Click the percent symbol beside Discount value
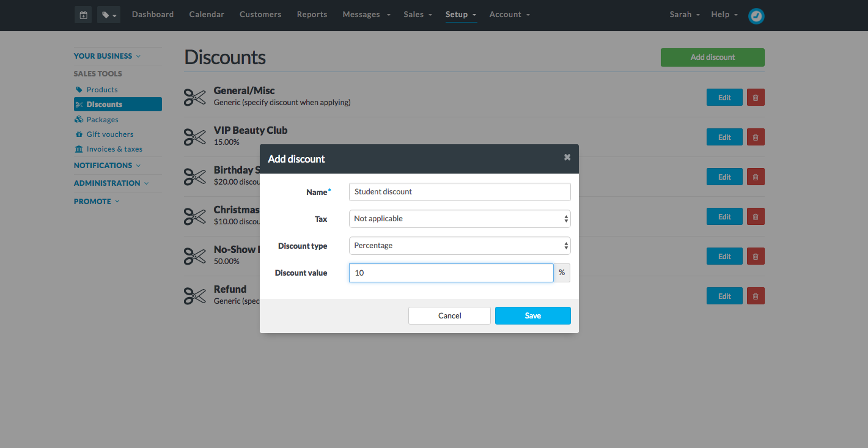Screen dimensions: 868x448 562,273
